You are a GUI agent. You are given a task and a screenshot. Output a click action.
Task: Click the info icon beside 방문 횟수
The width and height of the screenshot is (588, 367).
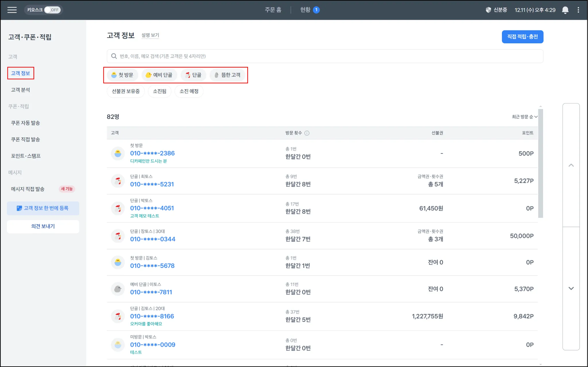pos(307,133)
